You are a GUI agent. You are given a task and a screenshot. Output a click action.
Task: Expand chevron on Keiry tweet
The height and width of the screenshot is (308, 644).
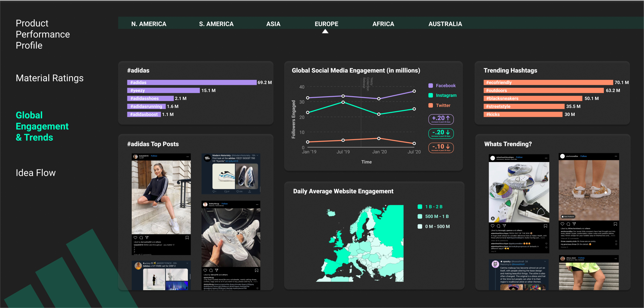[x=187, y=263]
